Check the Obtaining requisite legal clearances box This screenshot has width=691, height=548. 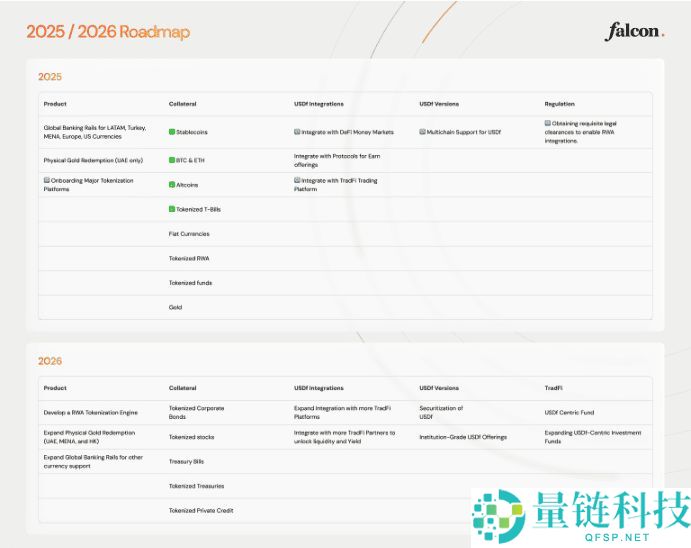point(547,123)
